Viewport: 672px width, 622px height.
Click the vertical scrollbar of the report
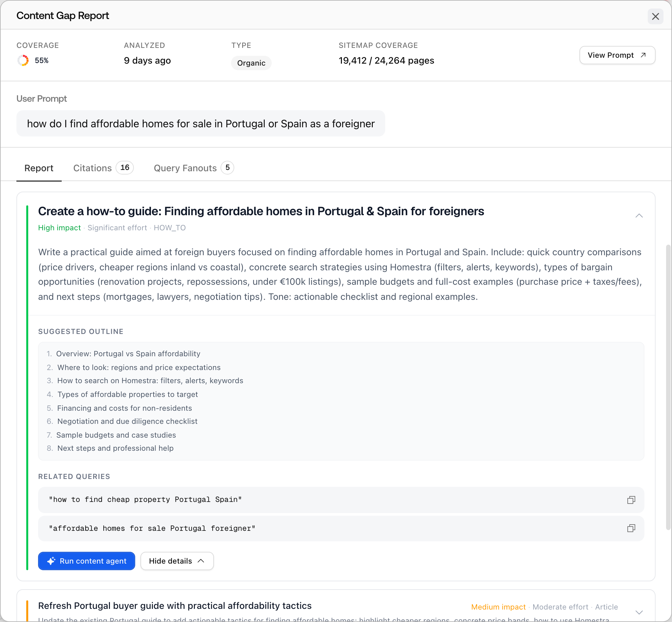[668, 387]
